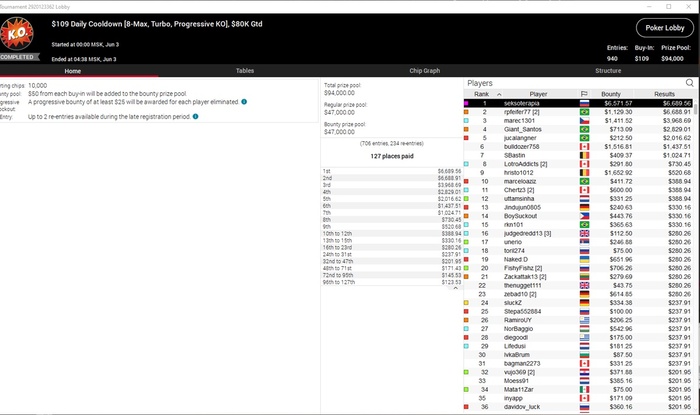Click the Hungary flag beside NorBaggio
The image size is (700, 415).
[584, 329]
